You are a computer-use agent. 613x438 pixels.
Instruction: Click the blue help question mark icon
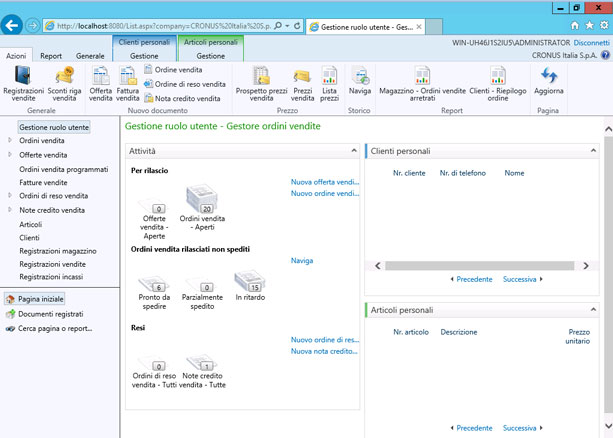pos(605,55)
